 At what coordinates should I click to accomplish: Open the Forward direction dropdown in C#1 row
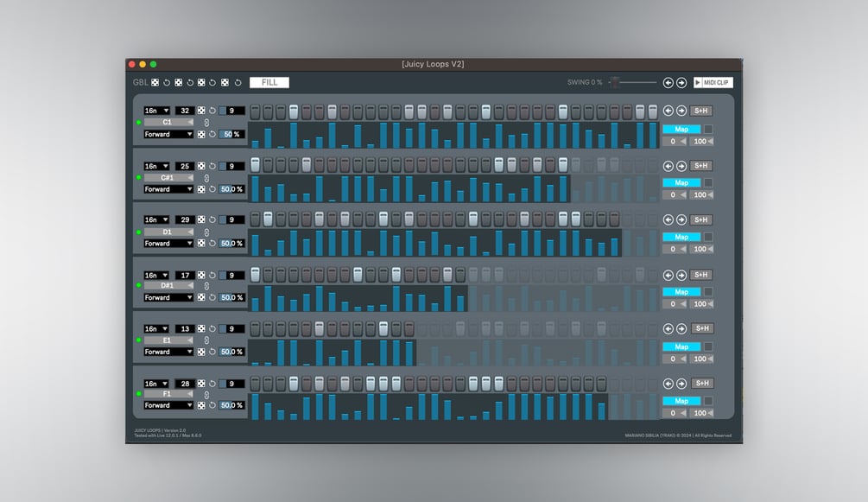tap(168, 189)
